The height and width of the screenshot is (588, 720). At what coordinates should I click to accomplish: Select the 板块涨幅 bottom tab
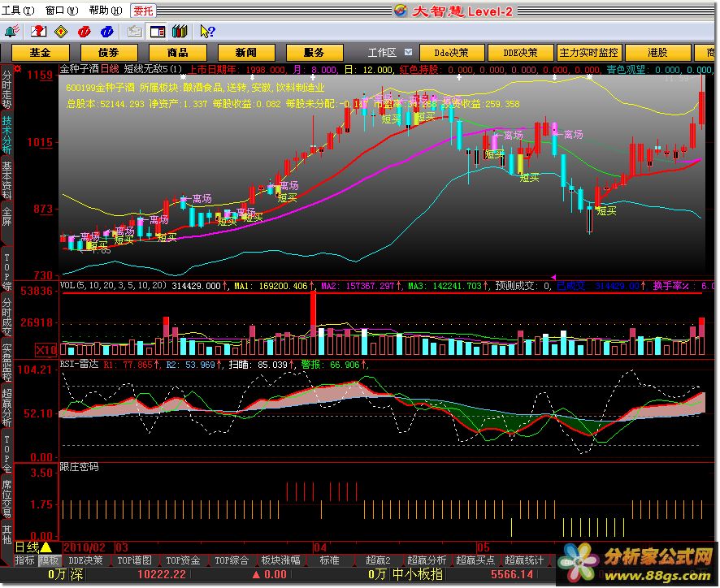click(x=280, y=560)
